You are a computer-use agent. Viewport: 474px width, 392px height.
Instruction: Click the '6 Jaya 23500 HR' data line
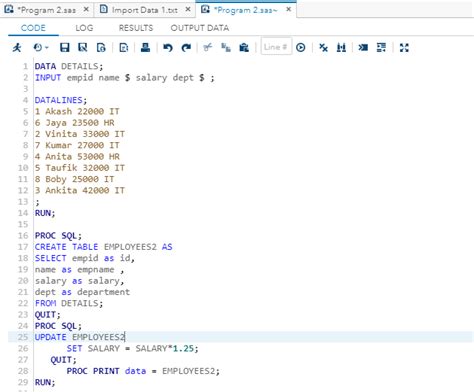click(75, 123)
